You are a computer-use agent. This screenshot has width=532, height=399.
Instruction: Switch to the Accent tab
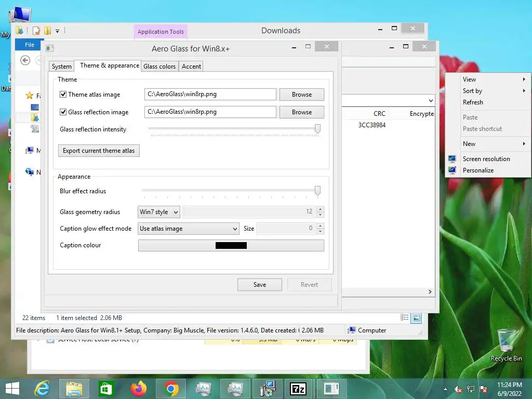(191, 66)
